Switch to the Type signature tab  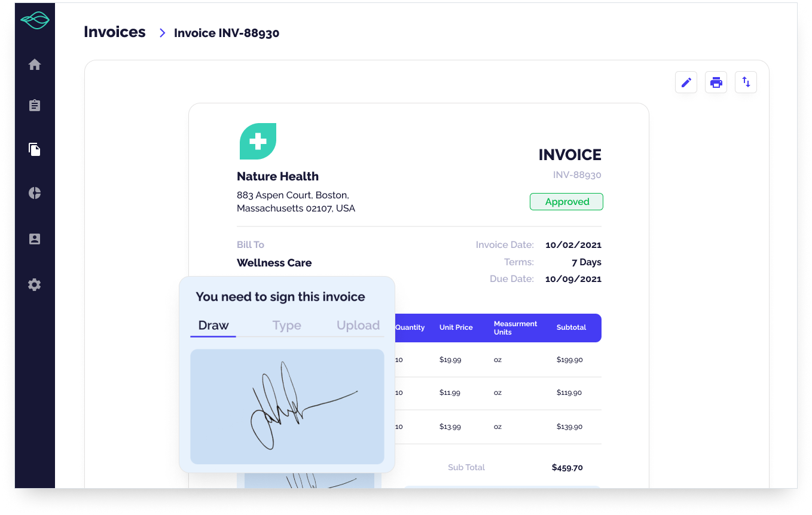click(286, 326)
